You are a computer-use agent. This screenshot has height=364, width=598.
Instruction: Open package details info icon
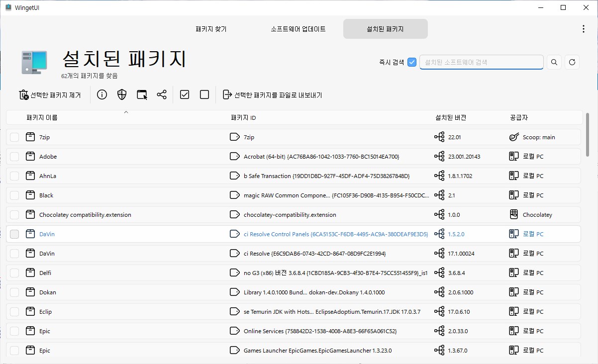101,94
